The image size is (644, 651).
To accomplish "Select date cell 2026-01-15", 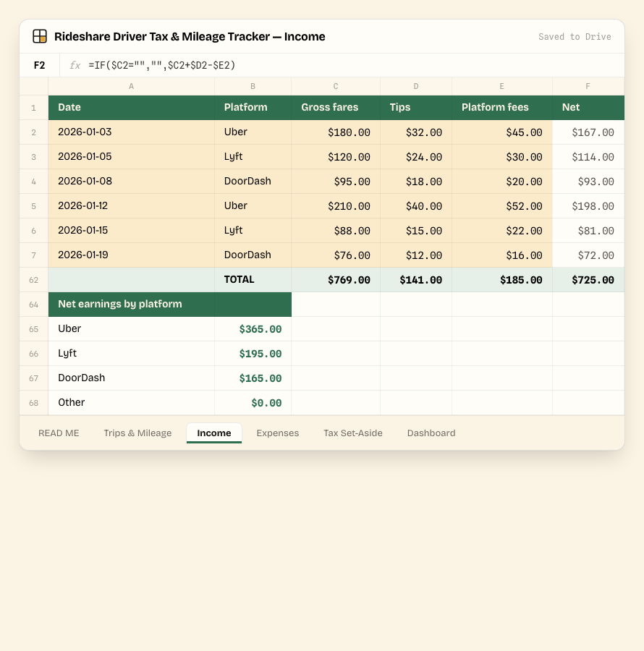I will coord(131,231).
